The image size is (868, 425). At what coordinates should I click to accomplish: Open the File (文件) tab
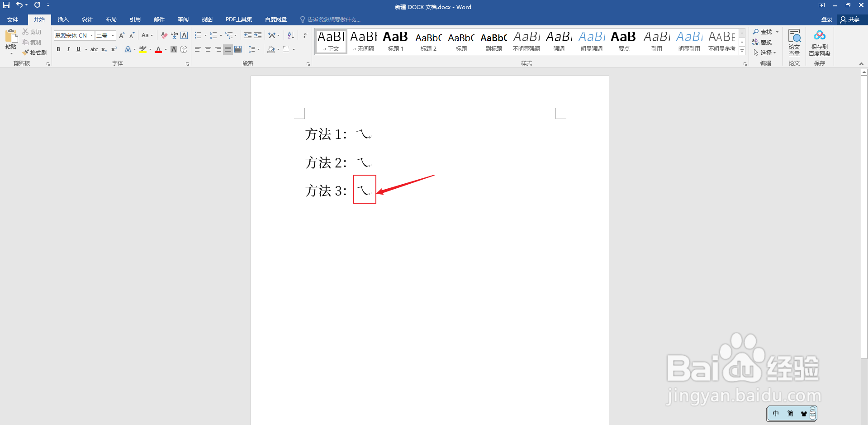point(13,19)
